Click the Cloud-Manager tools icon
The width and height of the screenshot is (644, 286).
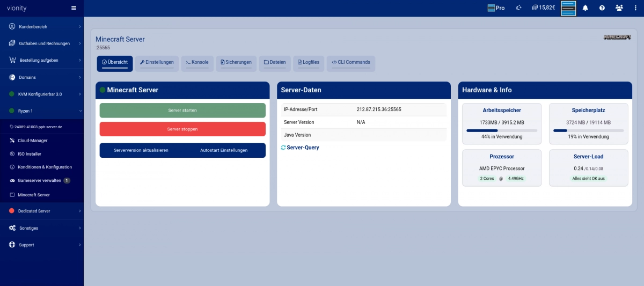12,141
